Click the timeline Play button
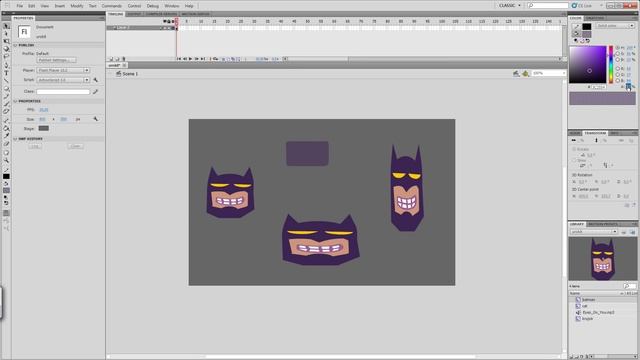640x360 pixels. tap(191, 59)
